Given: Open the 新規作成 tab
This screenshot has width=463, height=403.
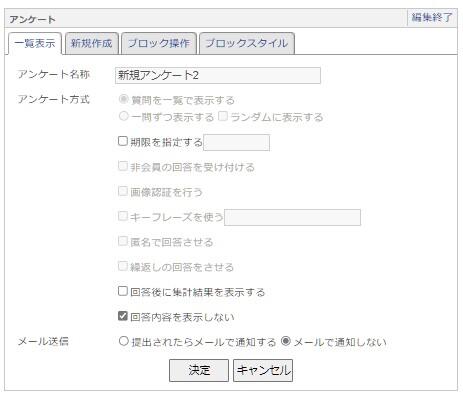Looking at the screenshot, I should (92, 43).
